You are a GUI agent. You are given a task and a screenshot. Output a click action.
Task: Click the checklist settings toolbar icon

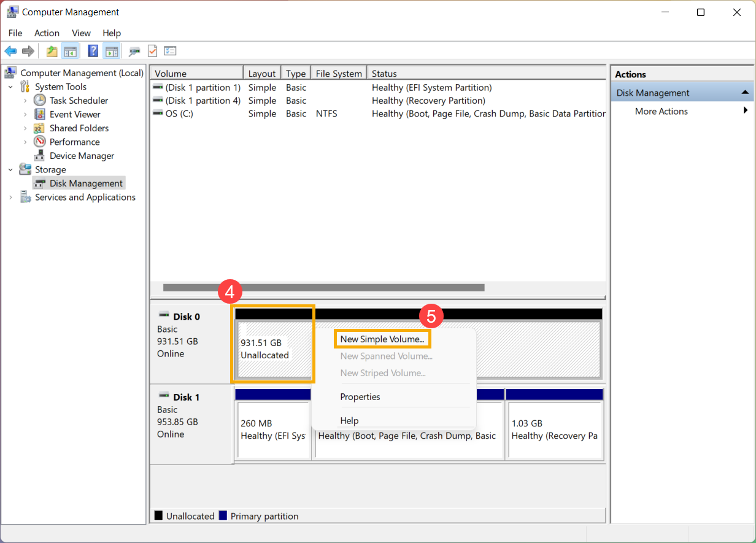tap(170, 52)
